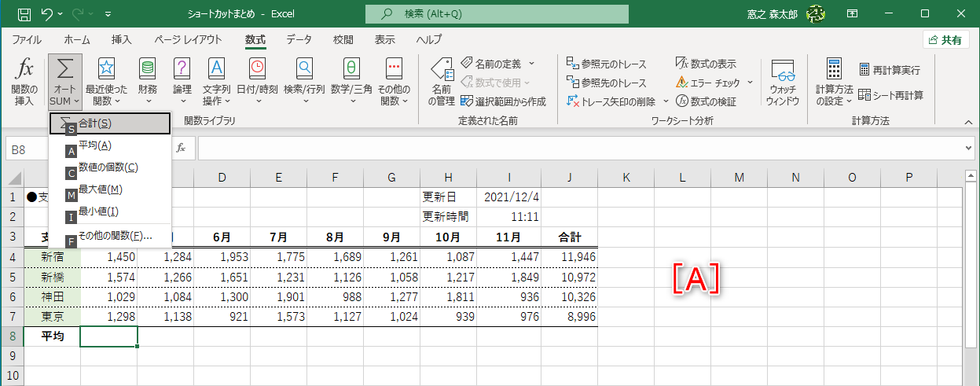Switch to the ページレイアウト tab
The width and height of the screenshot is (980, 386).
(x=188, y=39)
